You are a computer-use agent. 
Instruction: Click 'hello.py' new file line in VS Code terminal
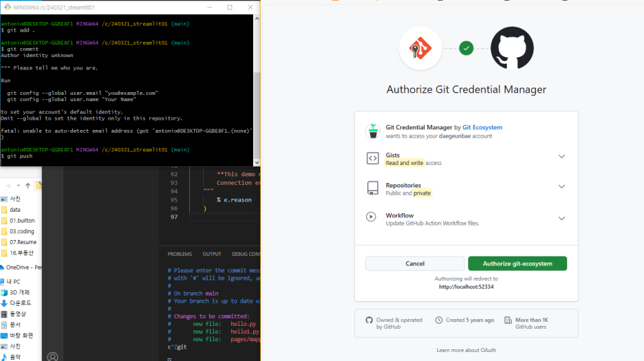coord(244,324)
